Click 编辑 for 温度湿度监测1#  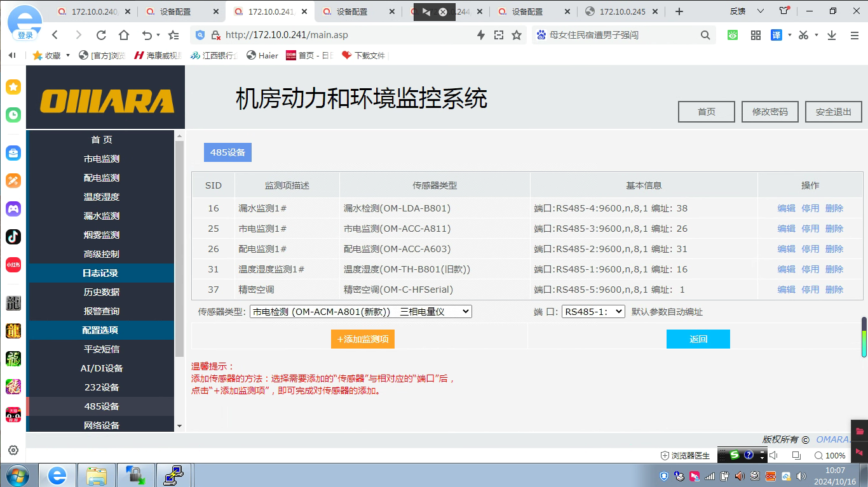pos(787,269)
